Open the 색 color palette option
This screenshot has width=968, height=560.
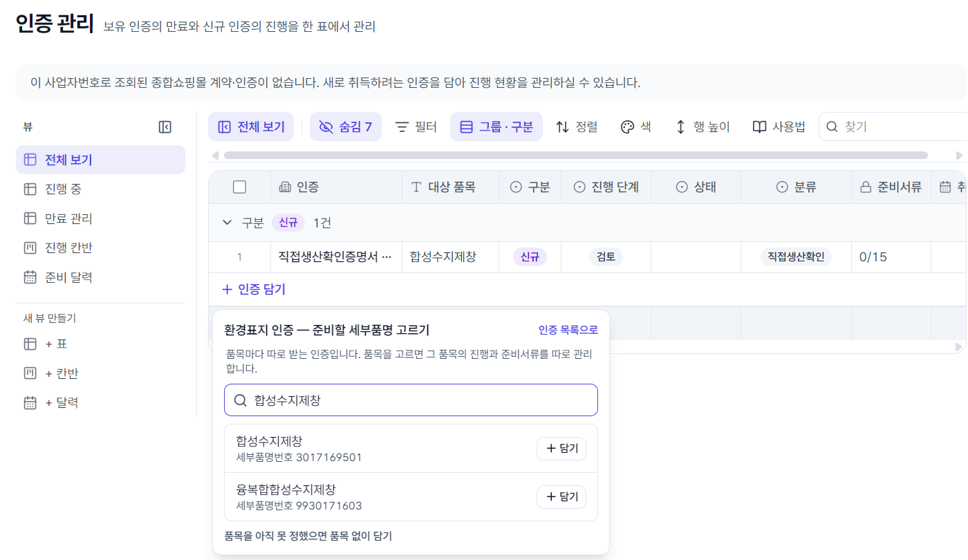636,127
